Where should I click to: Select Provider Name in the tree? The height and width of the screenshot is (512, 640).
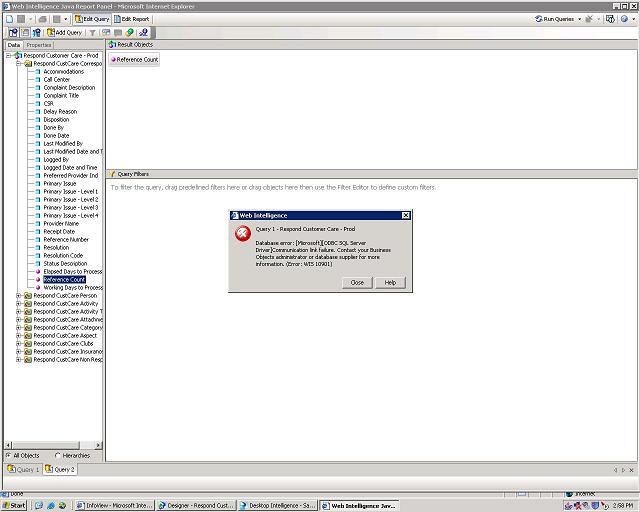[61, 224]
